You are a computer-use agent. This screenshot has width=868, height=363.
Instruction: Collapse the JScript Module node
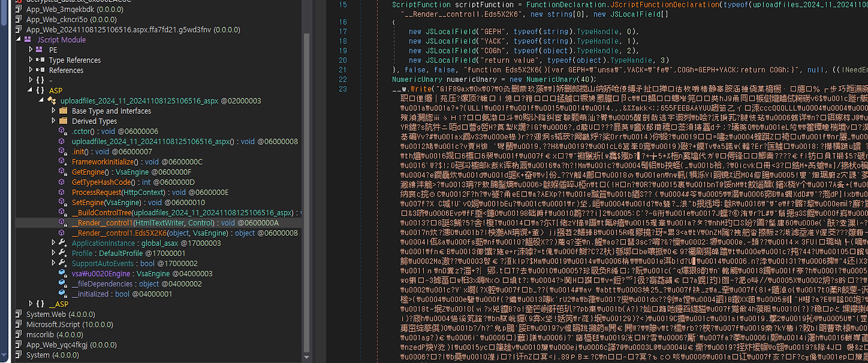18,40
